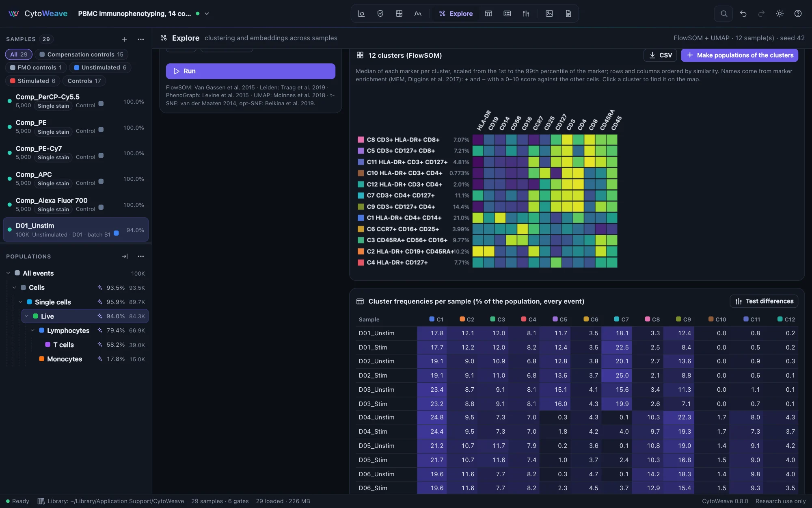Screen dimensions: 812x508
Task: Click the pink C8 cluster color swatch
Action: [x=361, y=140]
